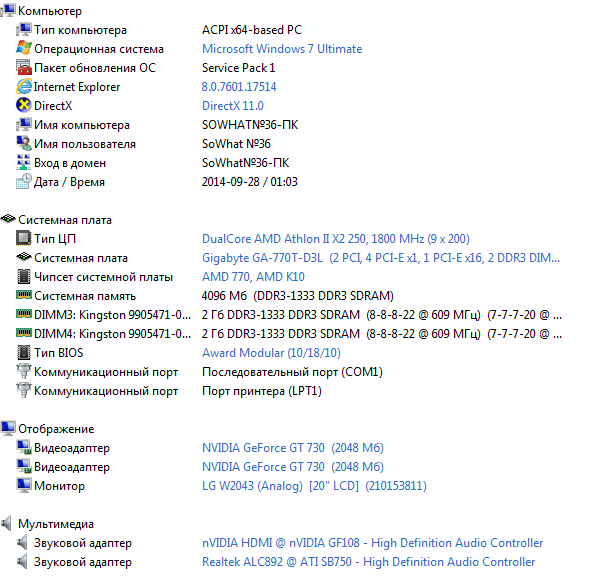Click the first Видеоадаптер row icon

pyautogui.click(x=23, y=447)
